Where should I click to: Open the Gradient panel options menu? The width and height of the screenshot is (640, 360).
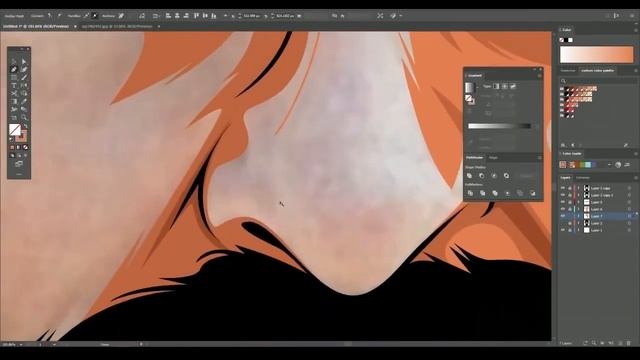539,76
